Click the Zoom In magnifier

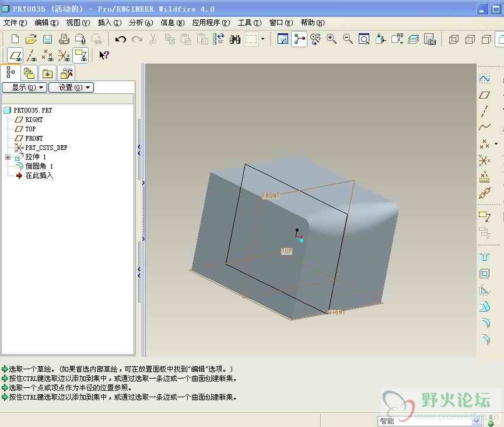pyautogui.click(x=331, y=39)
